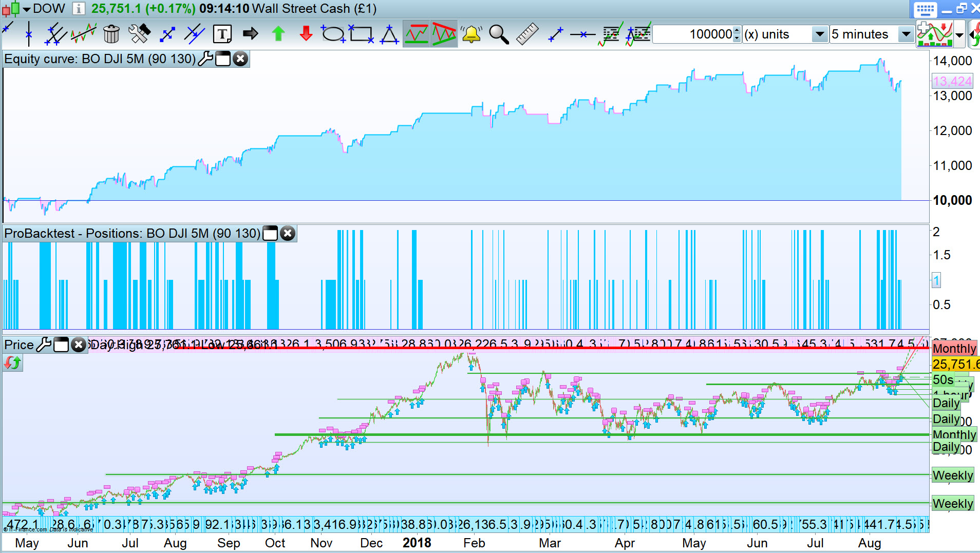
Task: Select the ruler measurement tool
Action: [527, 34]
